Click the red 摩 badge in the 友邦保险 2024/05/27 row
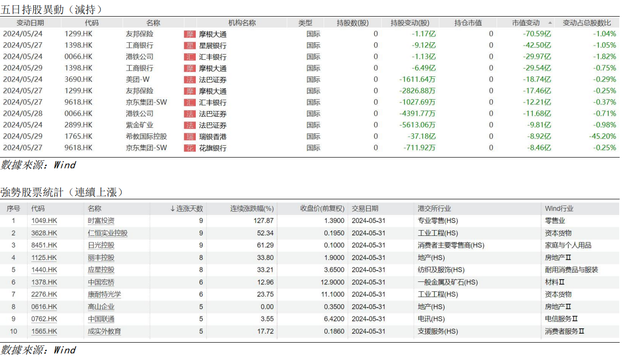Screen dimensions: 623x364 pos(190,91)
